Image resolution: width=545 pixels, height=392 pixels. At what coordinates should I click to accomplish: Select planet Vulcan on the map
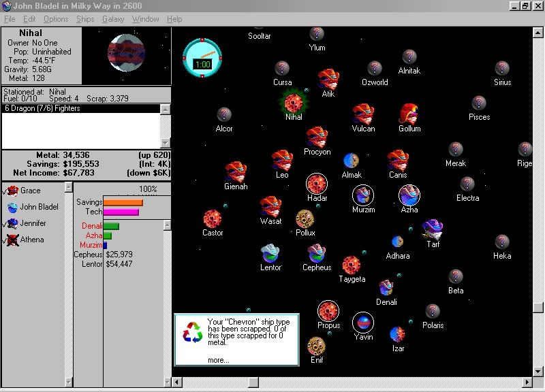pos(362,114)
